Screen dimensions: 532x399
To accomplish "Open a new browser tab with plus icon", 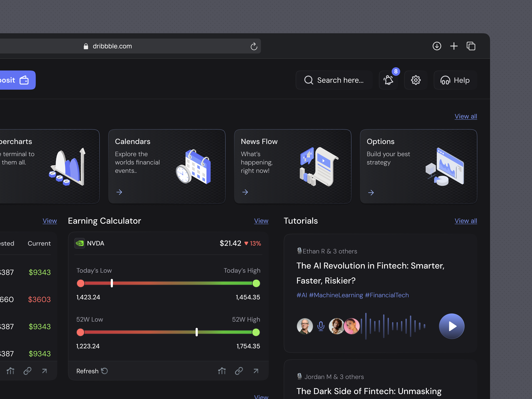I will pyautogui.click(x=454, y=46).
